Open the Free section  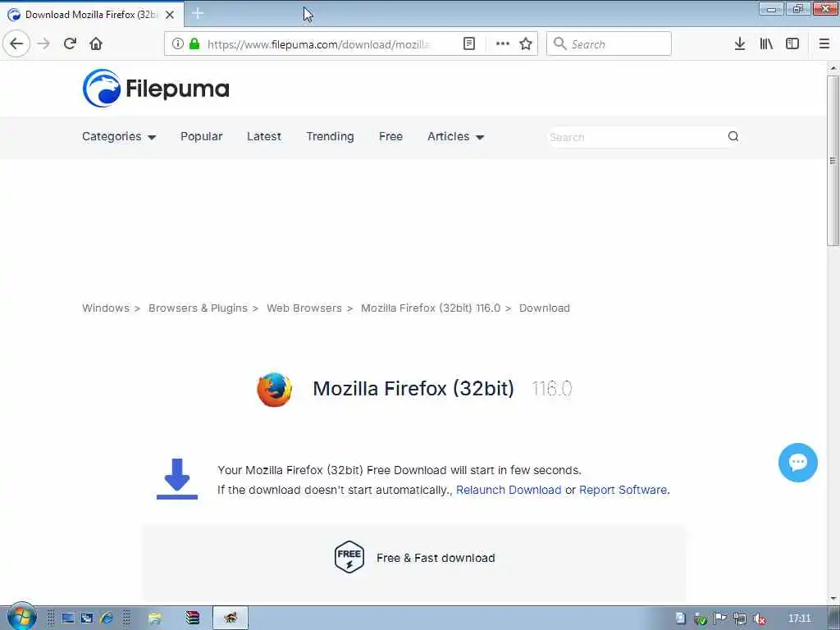390,137
